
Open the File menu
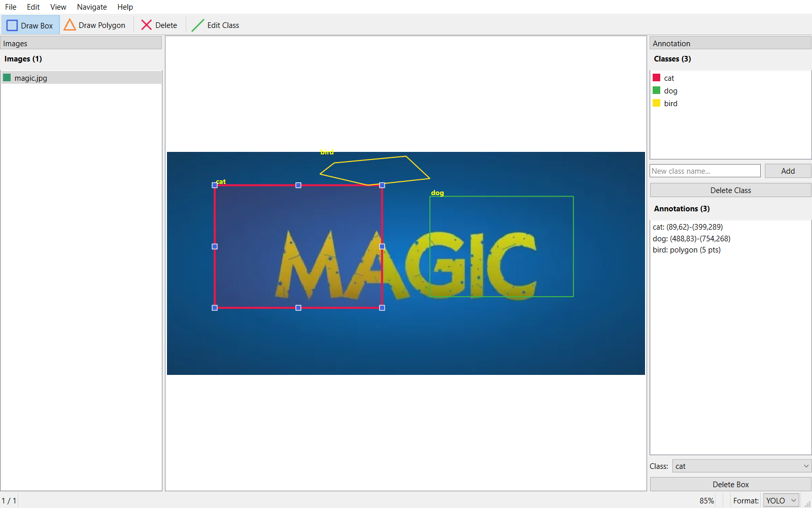pyautogui.click(x=11, y=7)
